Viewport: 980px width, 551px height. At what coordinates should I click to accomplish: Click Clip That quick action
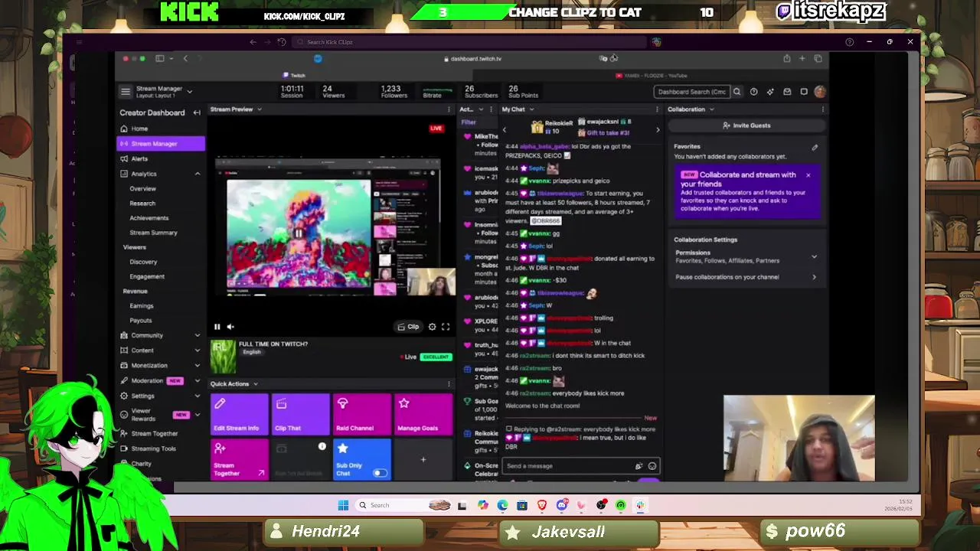click(300, 414)
